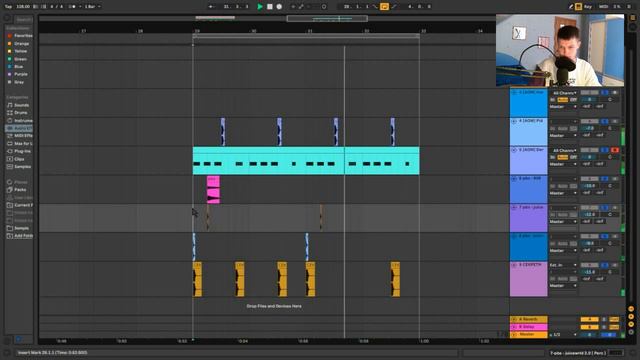Toggle the arrangement Loop switch

[384, 7]
